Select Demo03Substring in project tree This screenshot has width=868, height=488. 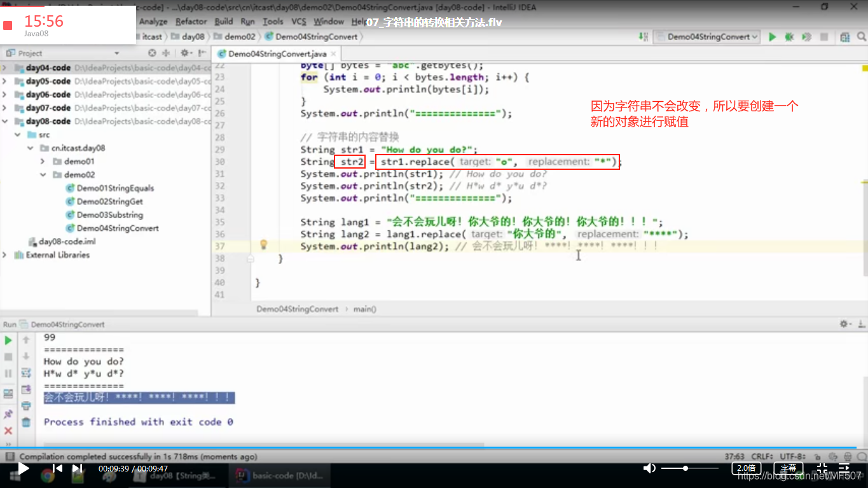pos(110,215)
